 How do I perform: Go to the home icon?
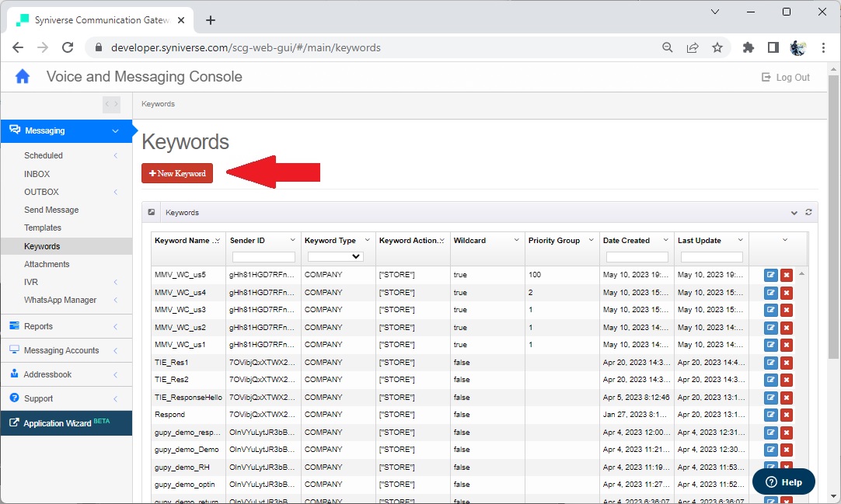click(23, 77)
